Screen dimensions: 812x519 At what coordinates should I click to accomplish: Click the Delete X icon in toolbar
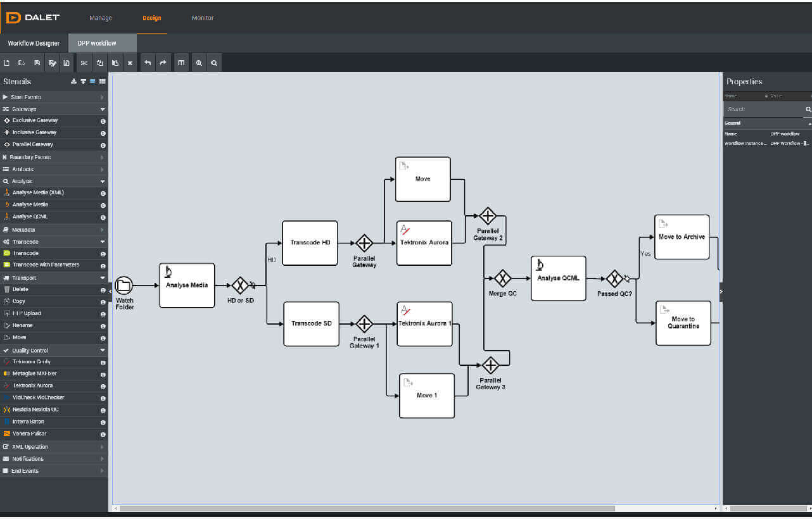click(x=130, y=63)
